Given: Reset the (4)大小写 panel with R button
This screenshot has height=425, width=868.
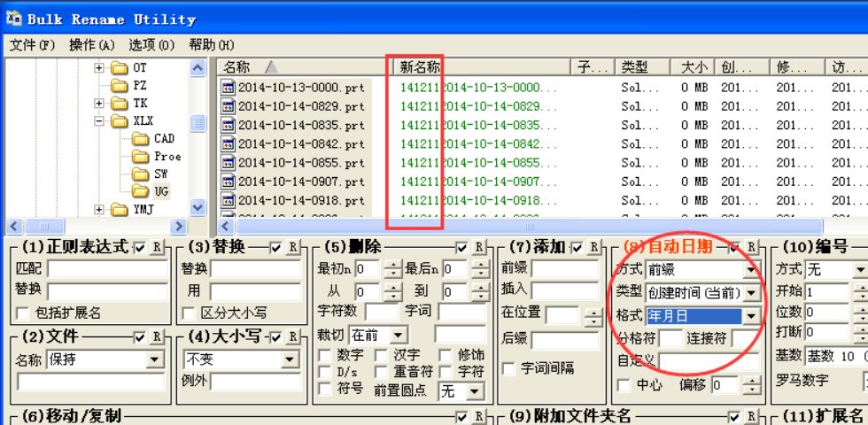Looking at the screenshot, I should 292,337.
